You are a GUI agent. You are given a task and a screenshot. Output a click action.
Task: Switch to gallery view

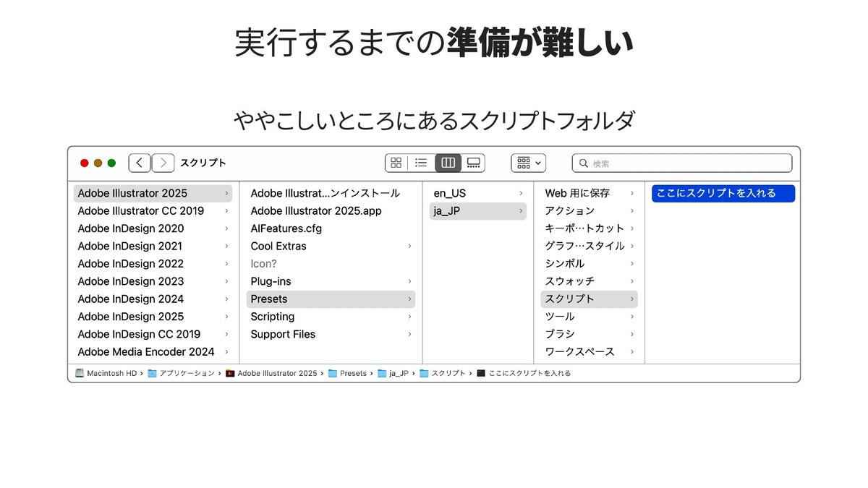(473, 163)
